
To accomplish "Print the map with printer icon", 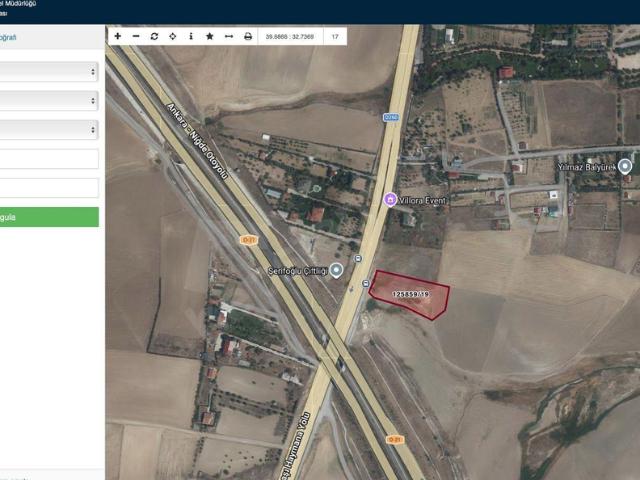I will click(x=248, y=36).
